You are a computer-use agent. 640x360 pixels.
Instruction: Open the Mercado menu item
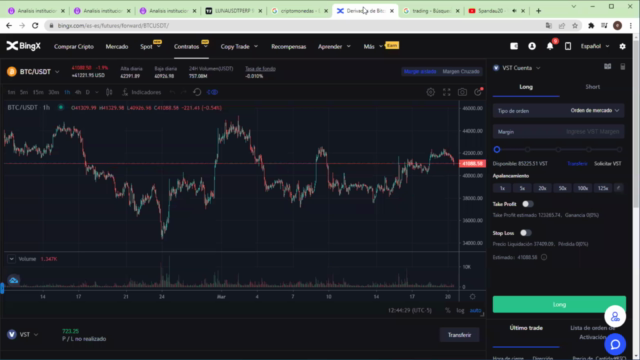point(117,47)
